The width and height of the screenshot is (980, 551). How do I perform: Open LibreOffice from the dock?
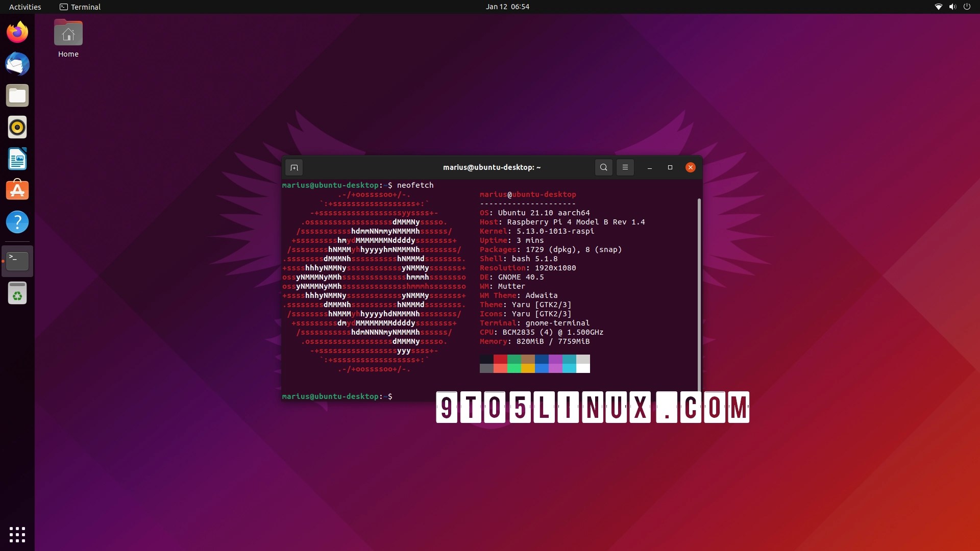pyautogui.click(x=17, y=159)
